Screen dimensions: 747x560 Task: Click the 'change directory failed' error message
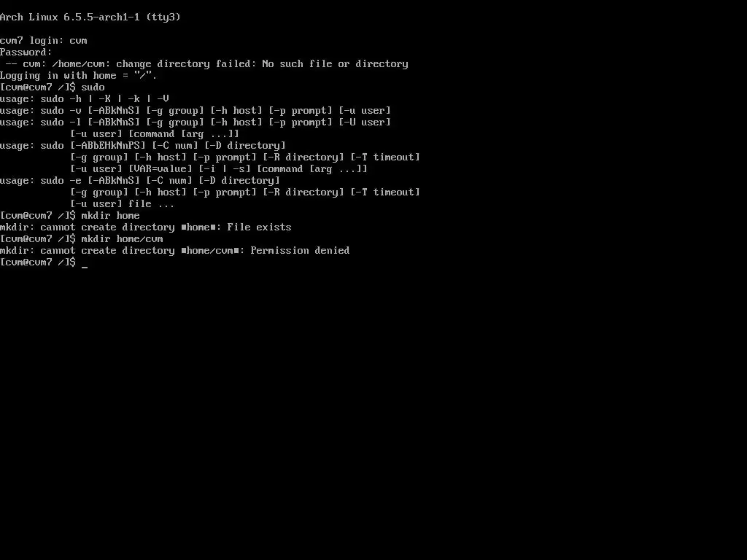(x=204, y=64)
